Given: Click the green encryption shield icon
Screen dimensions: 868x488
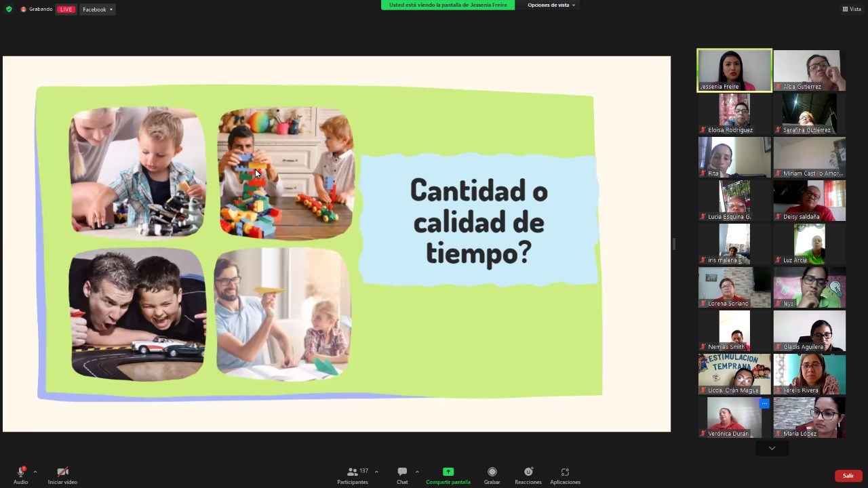Looking at the screenshot, I should point(9,9).
